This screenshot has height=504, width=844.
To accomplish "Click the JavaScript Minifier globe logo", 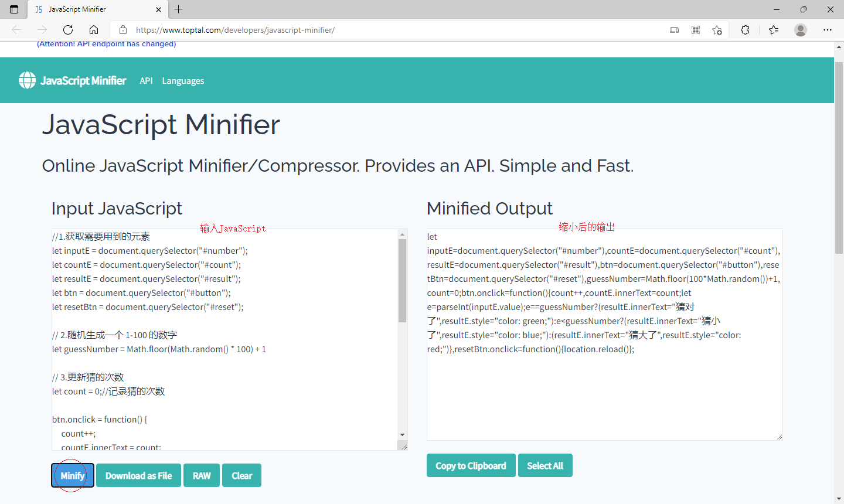I will click(x=27, y=80).
